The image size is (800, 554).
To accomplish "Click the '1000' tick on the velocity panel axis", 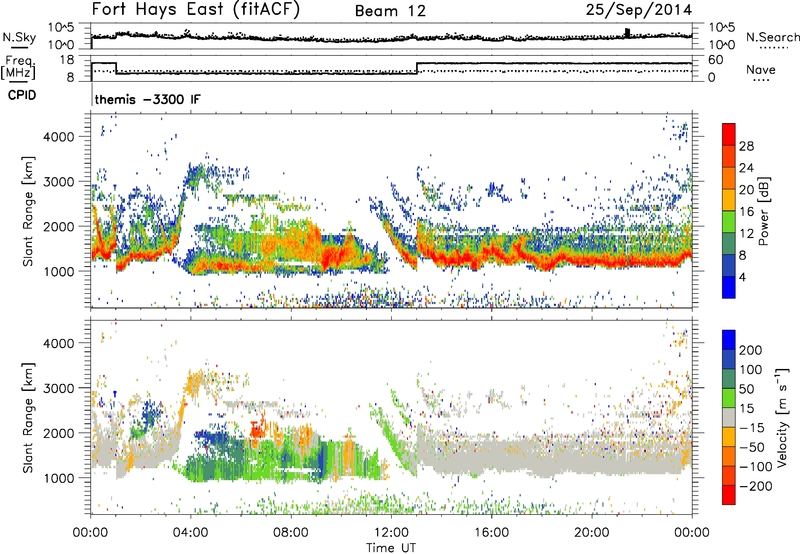I will 59,478.
